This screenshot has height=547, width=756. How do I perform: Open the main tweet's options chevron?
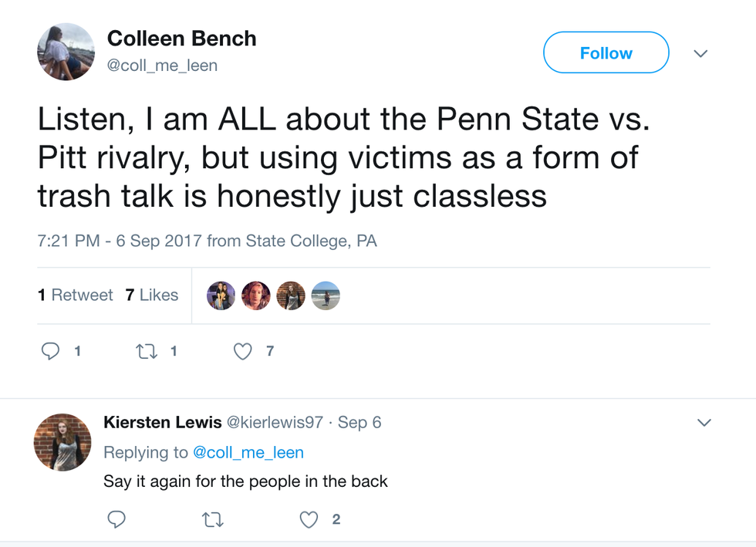[700, 54]
